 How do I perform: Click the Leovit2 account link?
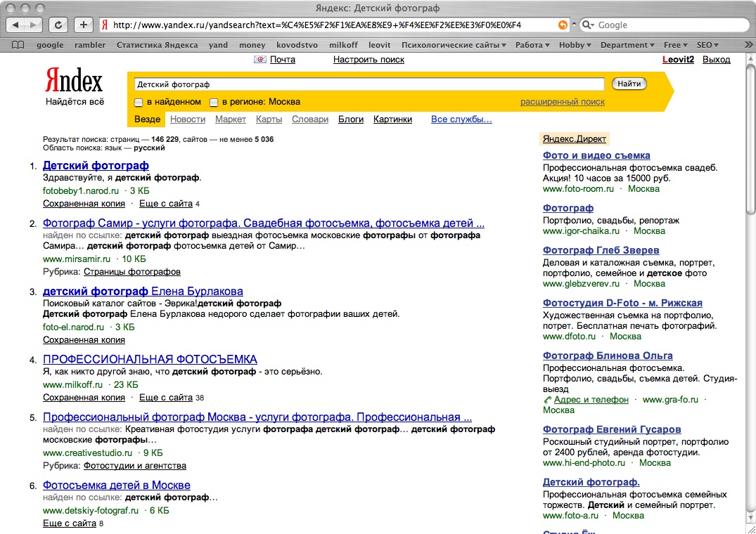pos(678,60)
